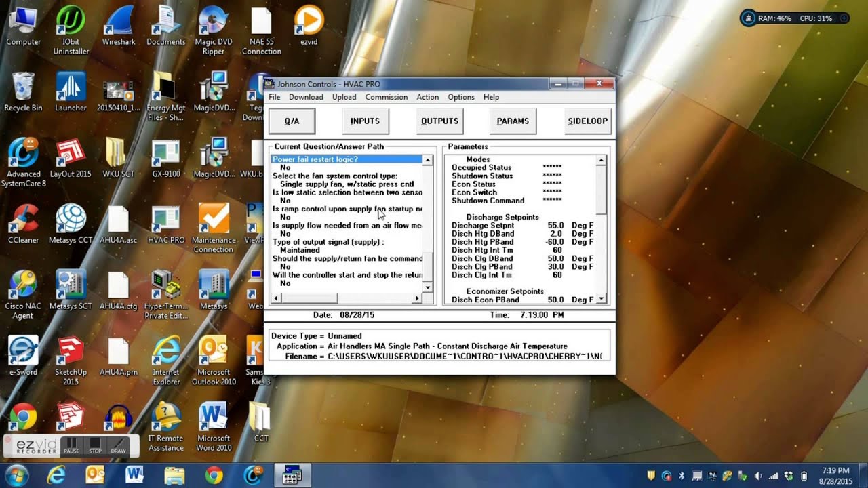Screen dimensions: 868x488
Task: Click scroll-up arrow of Parameters list
Action: pyautogui.click(x=601, y=161)
